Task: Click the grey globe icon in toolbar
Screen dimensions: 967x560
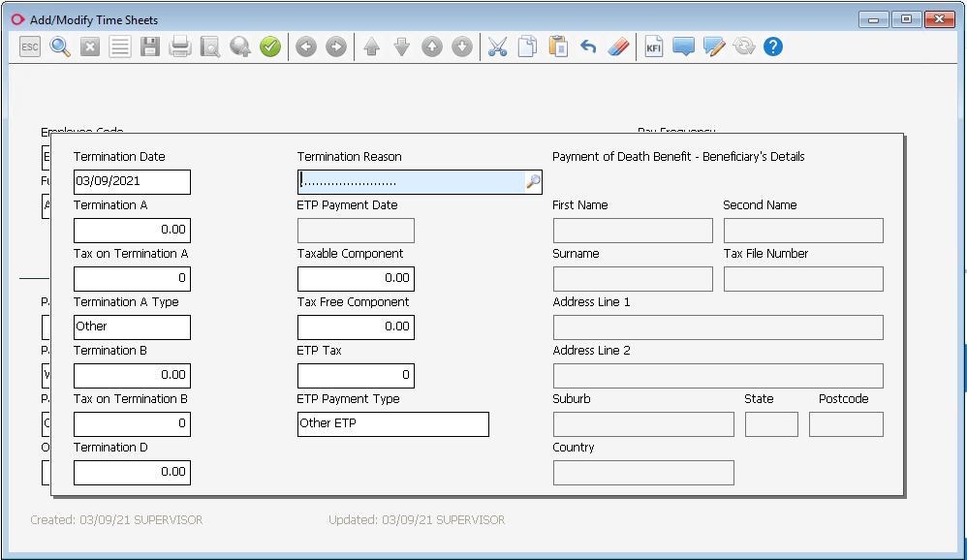Action: 240,47
